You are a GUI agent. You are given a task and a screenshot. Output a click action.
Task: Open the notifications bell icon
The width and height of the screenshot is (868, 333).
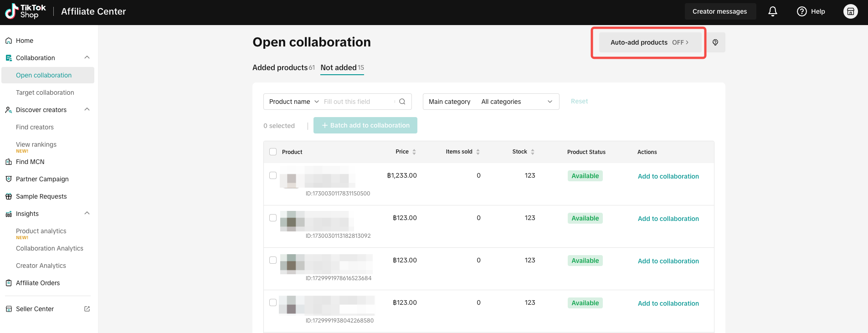773,11
